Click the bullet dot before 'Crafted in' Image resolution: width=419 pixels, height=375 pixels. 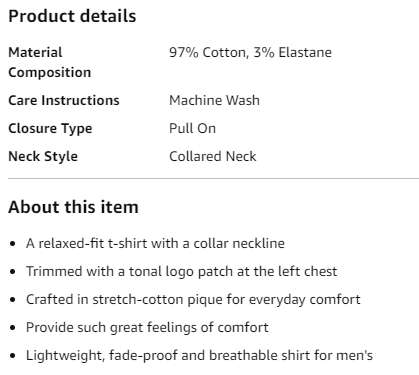(13, 300)
